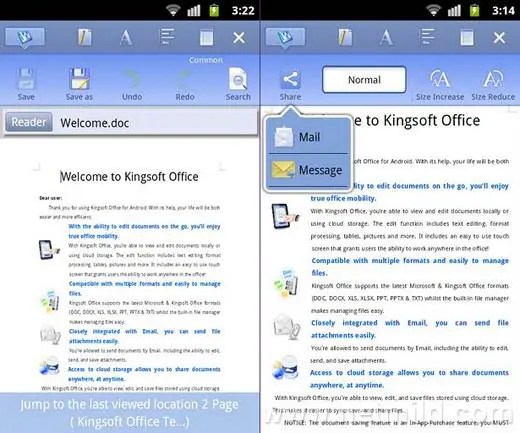Open the Kingsoft W main tab in left panel
The width and height of the screenshot is (520, 433).
click(x=25, y=37)
